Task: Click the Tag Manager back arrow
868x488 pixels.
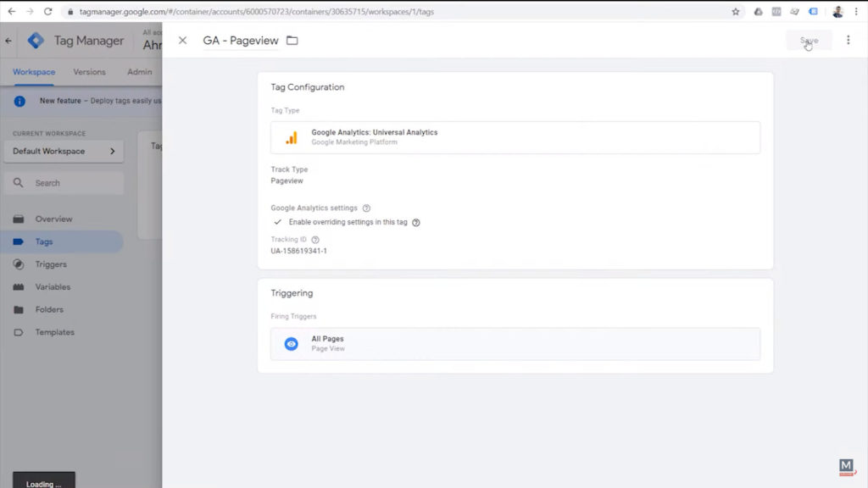Action: coord(8,41)
